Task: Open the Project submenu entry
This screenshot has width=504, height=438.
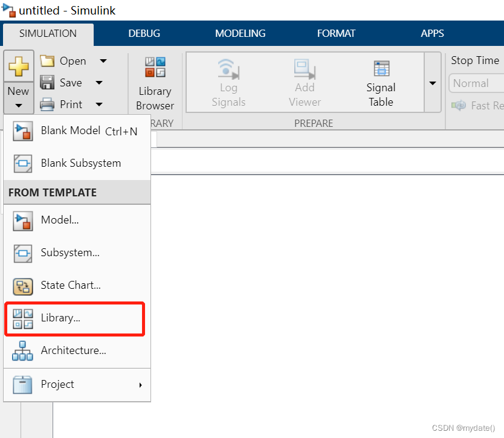Action: coord(77,385)
